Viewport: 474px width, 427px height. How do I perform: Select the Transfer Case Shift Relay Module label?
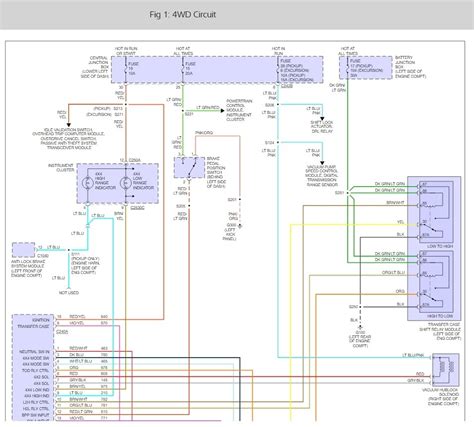pos(440,331)
